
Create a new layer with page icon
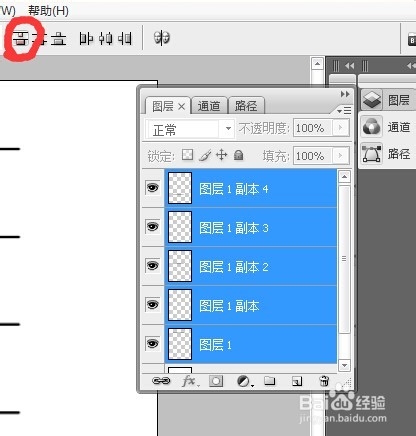pyautogui.click(x=297, y=381)
